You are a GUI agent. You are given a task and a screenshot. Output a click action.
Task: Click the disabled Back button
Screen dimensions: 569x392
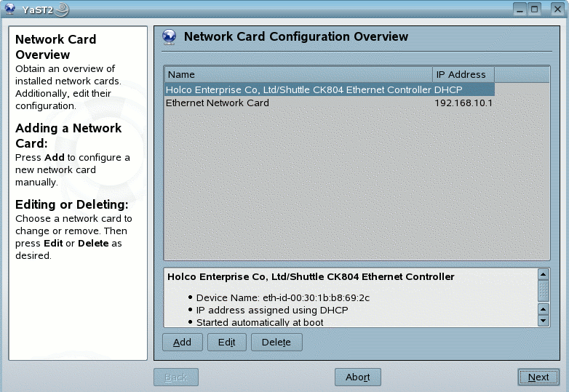pos(176,377)
